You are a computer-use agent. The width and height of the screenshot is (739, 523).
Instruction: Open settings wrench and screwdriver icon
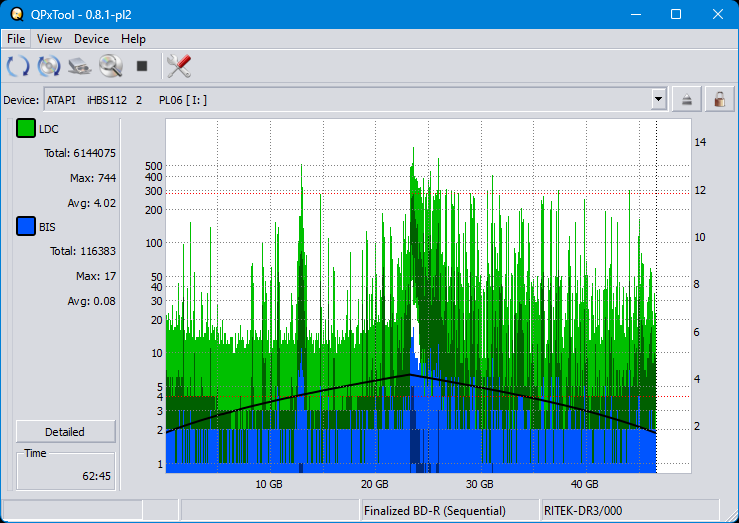coord(178,67)
